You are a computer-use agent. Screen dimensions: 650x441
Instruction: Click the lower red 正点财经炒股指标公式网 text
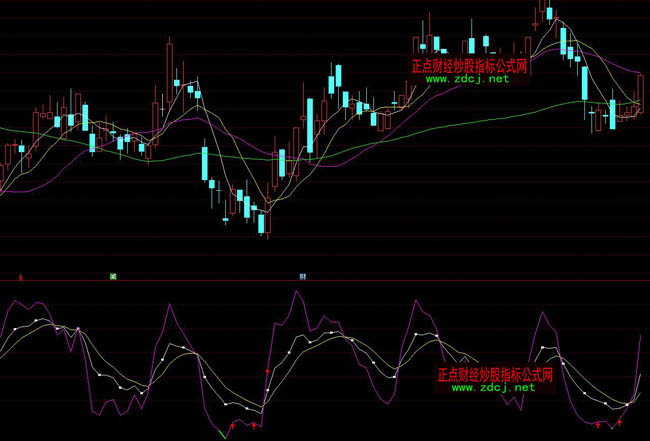494,375
